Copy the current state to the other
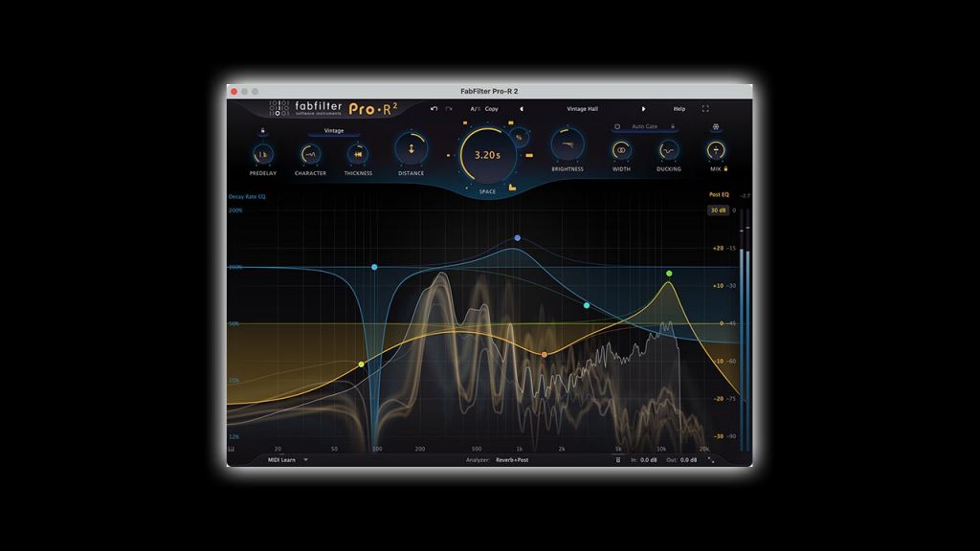The height and width of the screenshot is (551, 980). [x=492, y=109]
